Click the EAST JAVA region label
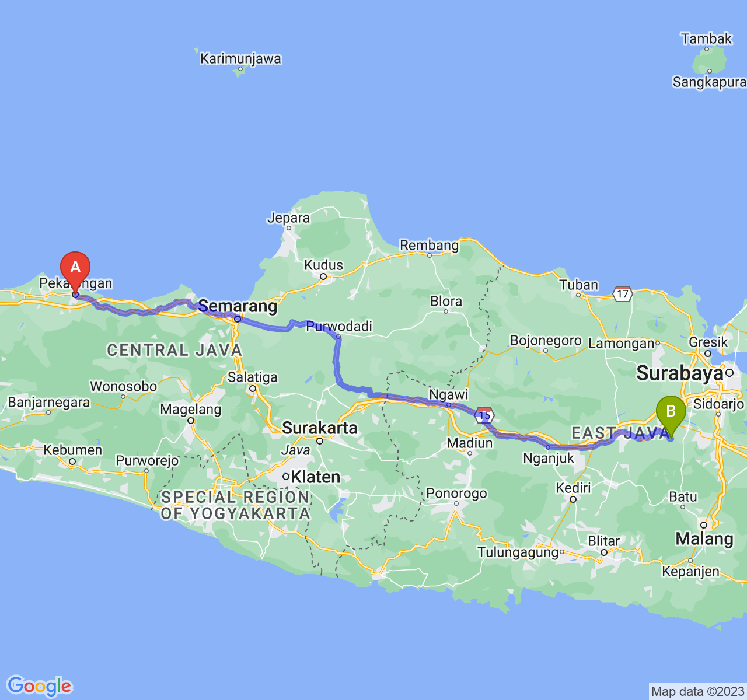Viewport: 747px width, 700px height. click(x=620, y=433)
